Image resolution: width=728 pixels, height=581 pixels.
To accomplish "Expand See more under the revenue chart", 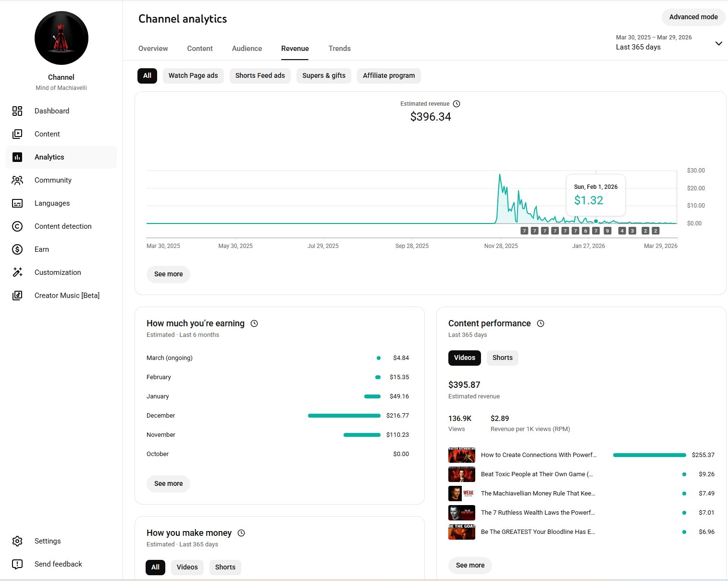I will pos(168,274).
